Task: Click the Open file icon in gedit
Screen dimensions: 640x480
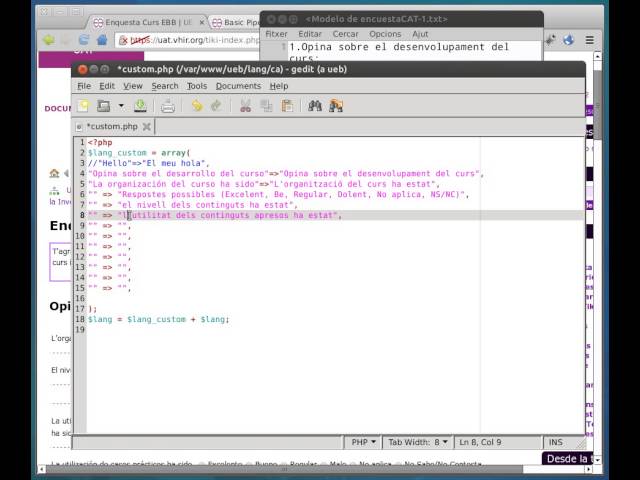Action: 103,106
